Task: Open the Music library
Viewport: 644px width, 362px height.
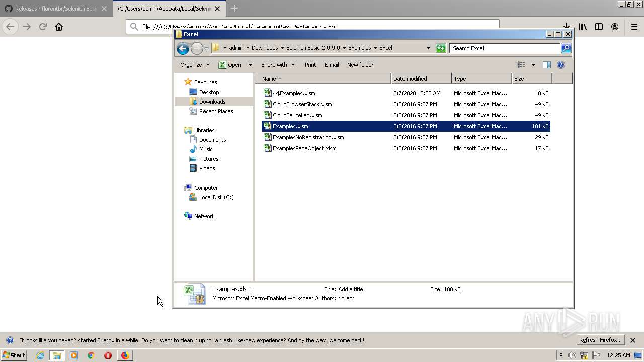Action: (x=206, y=149)
